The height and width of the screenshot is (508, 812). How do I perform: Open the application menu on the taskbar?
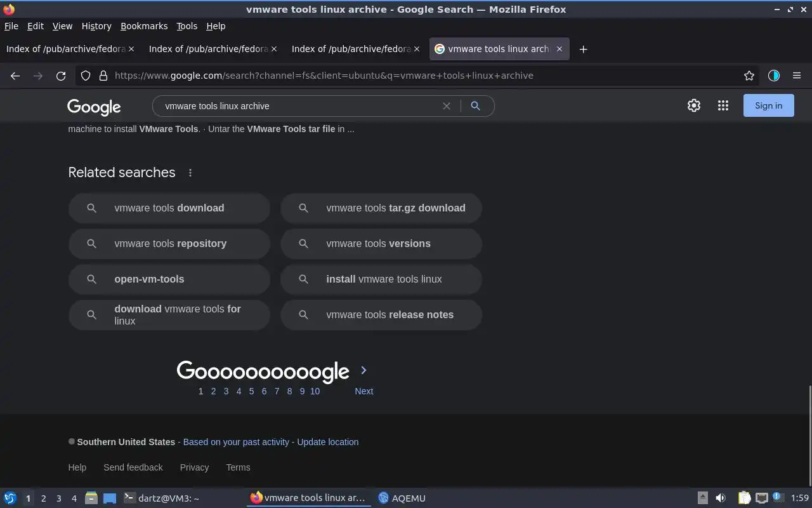pyautogui.click(x=10, y=498)
